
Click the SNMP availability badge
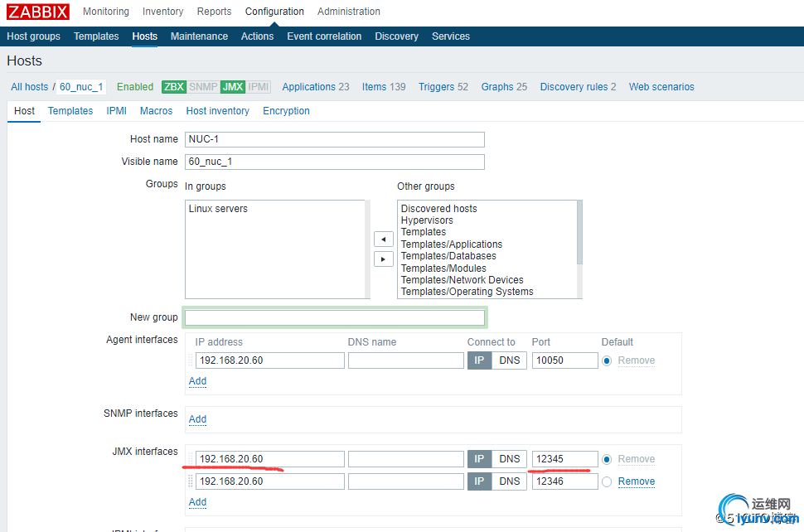[203, 87]
